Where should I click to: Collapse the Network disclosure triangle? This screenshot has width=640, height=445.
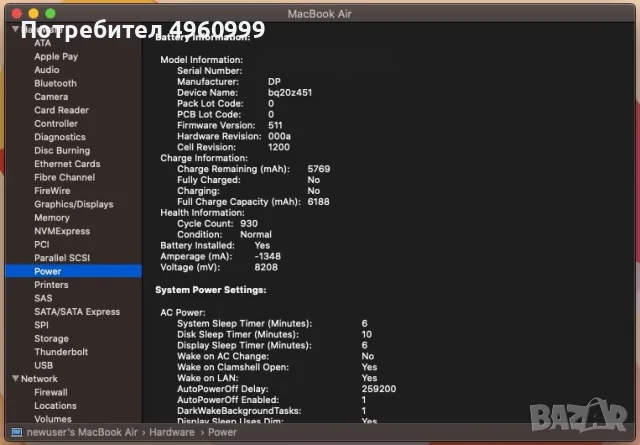click(16, 378)
